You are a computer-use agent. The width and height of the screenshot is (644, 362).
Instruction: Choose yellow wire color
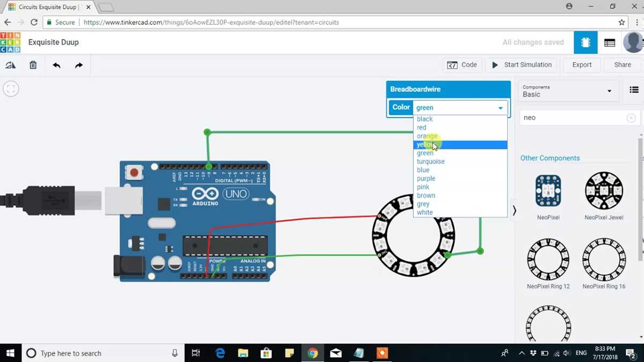460,145
